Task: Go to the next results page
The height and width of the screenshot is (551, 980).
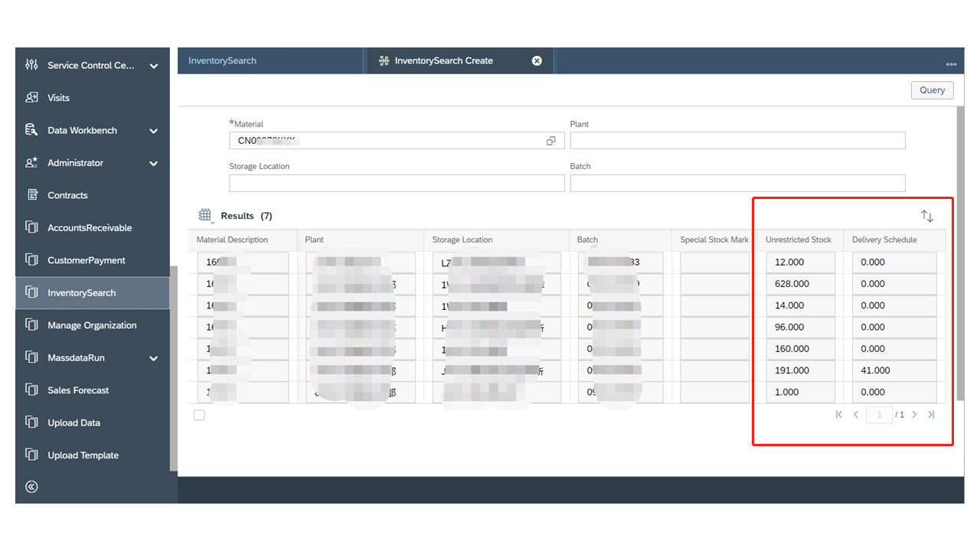Action: 914,415
